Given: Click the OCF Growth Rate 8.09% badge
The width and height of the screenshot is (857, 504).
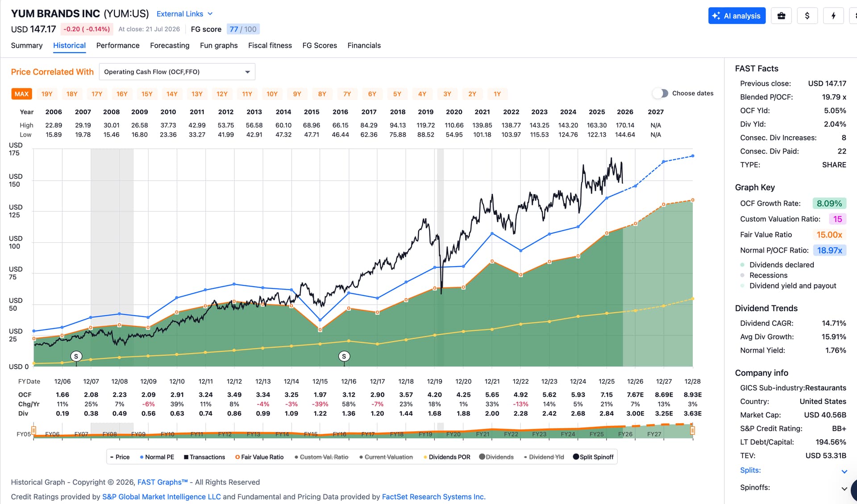Looking at the screenshot, I should coord(829,204).
